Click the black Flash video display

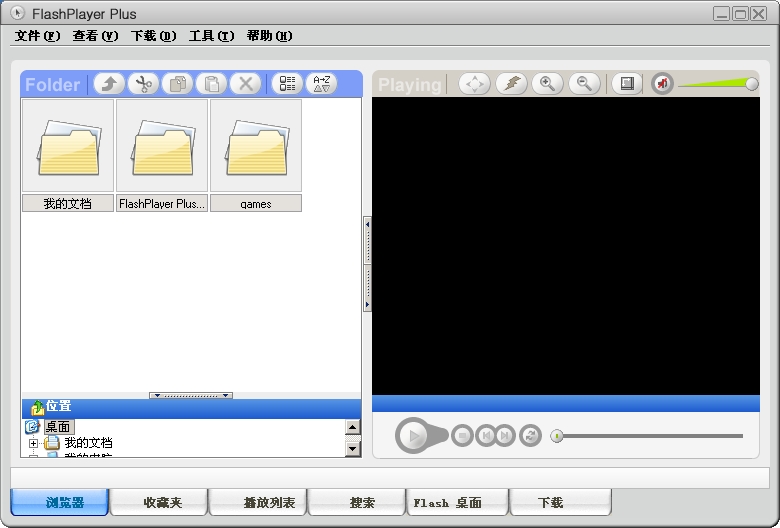[566, 246]
